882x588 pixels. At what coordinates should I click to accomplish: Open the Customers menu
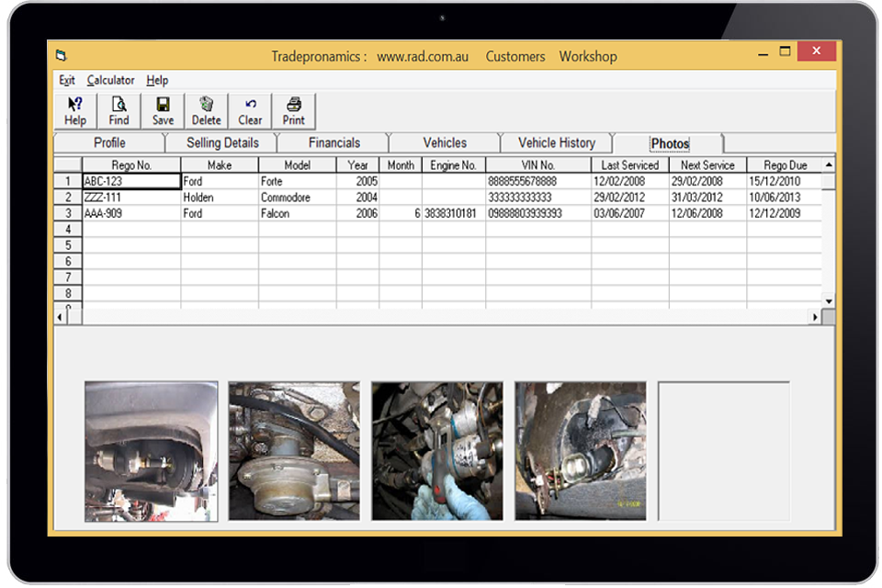pos(515,56)
